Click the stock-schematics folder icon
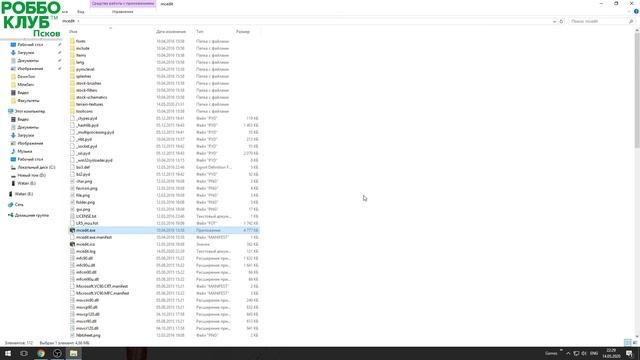Screen dimensions: 640x360 click(x=72, y=97)
